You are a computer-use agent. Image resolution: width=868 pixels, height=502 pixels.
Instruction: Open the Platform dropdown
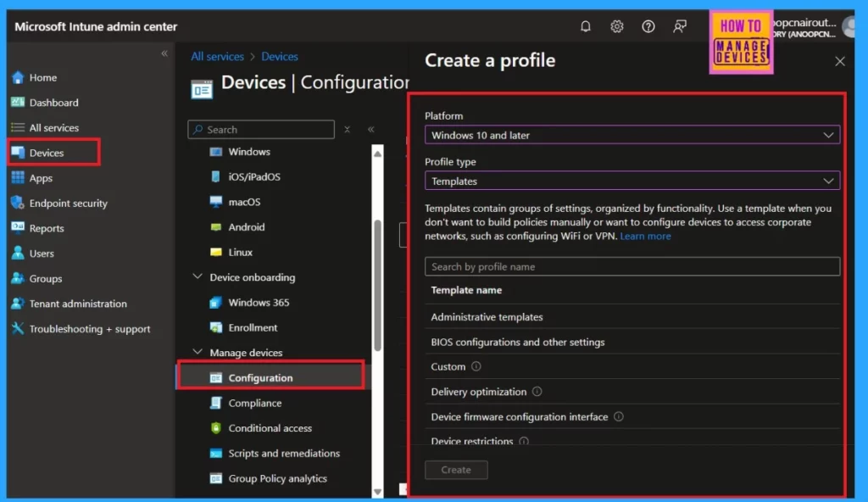tap(632, 135)
